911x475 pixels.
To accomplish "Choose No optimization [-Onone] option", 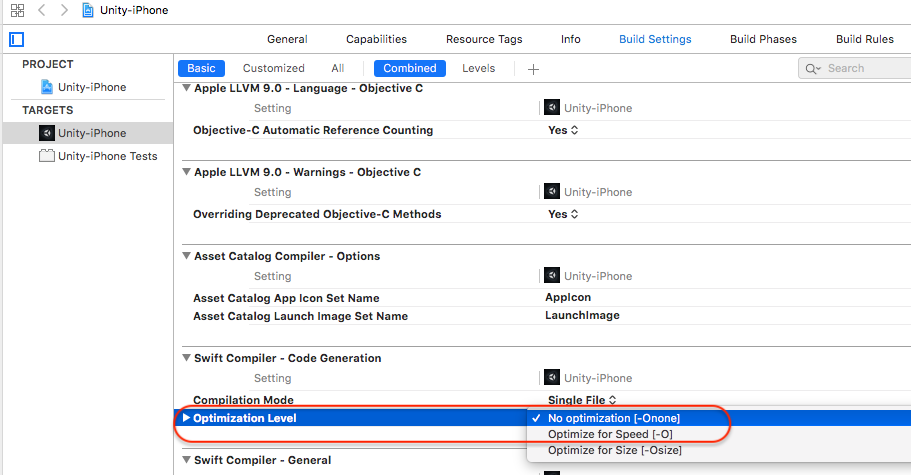I will coord(719,418).
